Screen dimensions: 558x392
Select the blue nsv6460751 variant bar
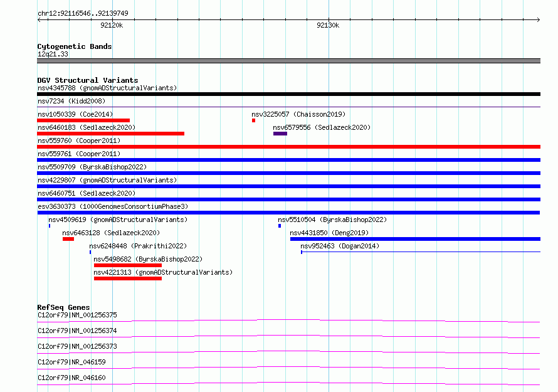pyautogui.click(x=288, y=199)
